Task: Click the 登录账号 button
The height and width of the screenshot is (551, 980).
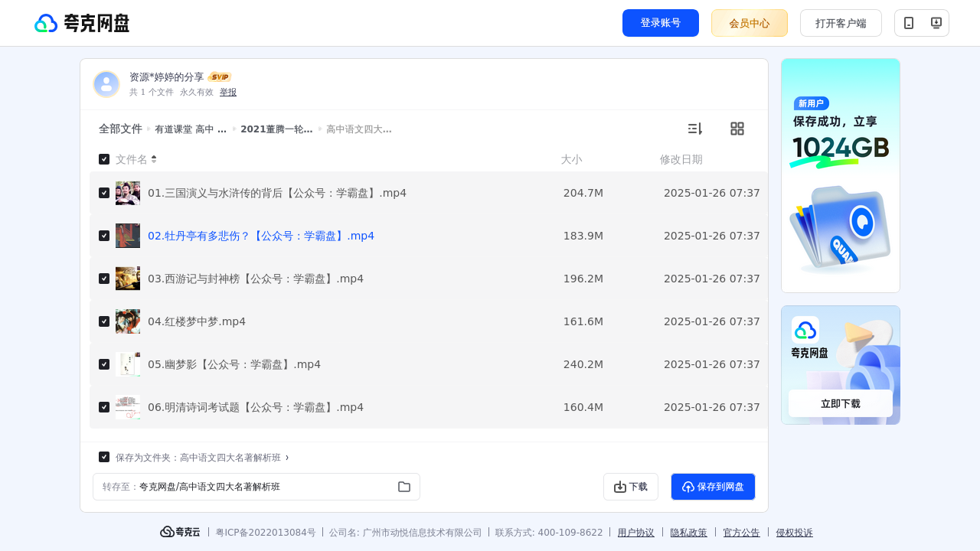Action: (x=661, y=23)
